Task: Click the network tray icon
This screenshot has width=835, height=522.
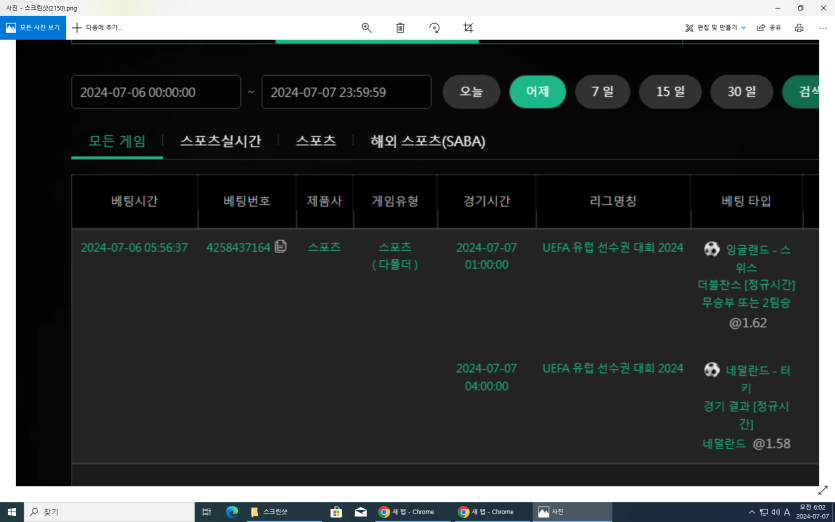Action: [x=764, y=512]
